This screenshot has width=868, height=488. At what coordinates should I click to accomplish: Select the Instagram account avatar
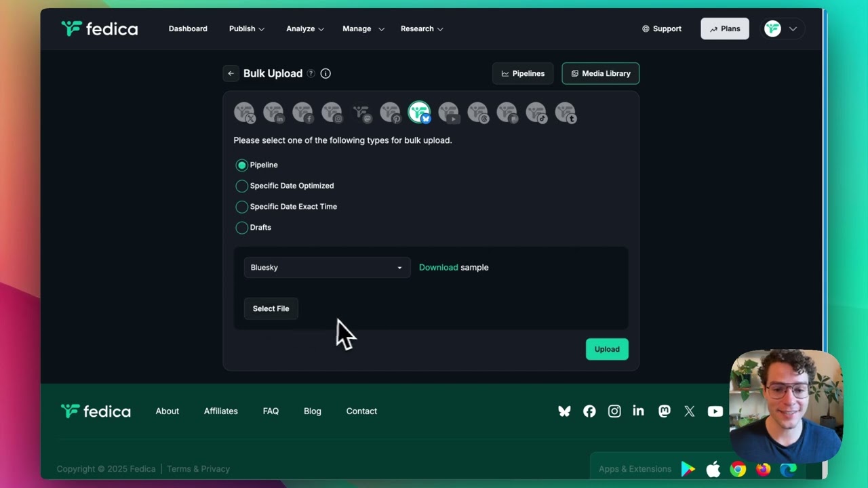(x=332, y=113)
